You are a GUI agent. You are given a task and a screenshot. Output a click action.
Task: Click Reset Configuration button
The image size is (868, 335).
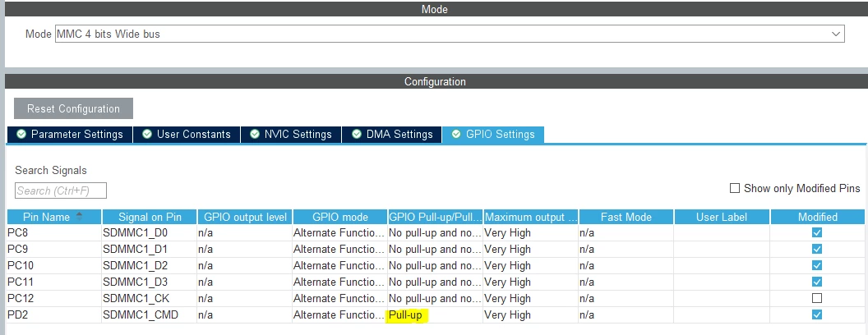click(x=73, y=108)
